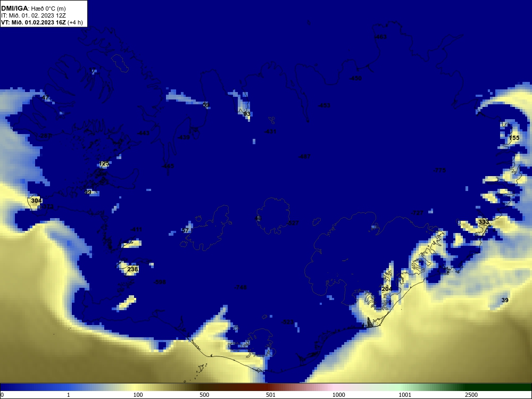532x399 pixels.
Task: Click the 155 value on the map
Action: 514,138
